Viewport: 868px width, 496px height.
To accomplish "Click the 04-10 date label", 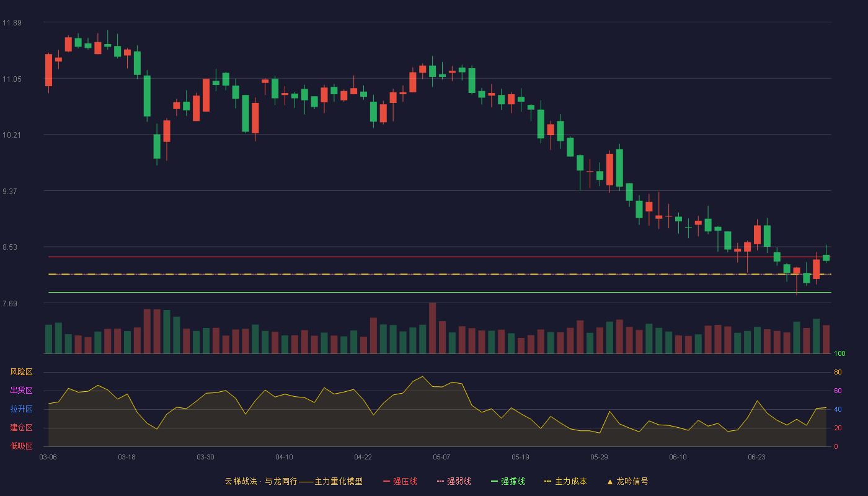I will pyautogui.click(x=284, y=457).
